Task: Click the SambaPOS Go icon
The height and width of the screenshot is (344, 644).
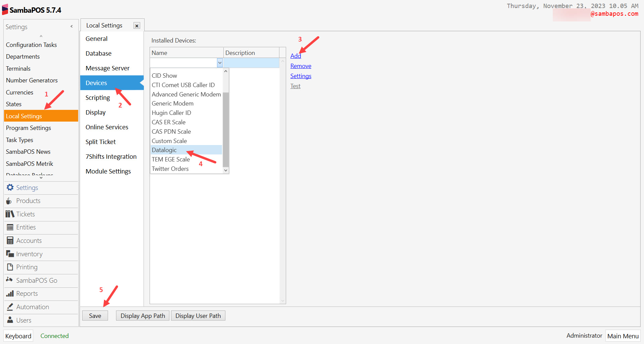Action: 36,280
